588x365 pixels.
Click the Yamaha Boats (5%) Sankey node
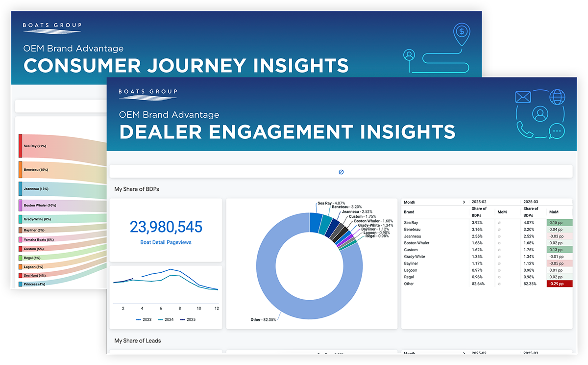(x=21, y=239)
